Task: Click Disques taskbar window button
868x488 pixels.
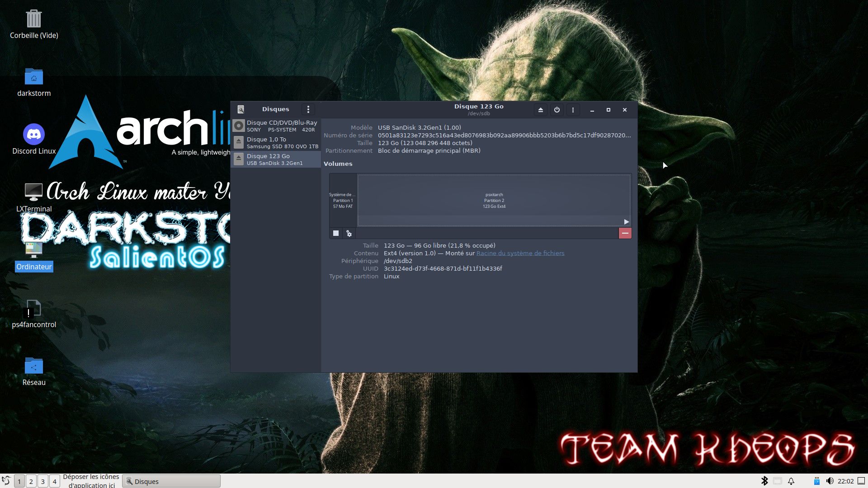Action: pyautogui.click(x=171, y=481)
